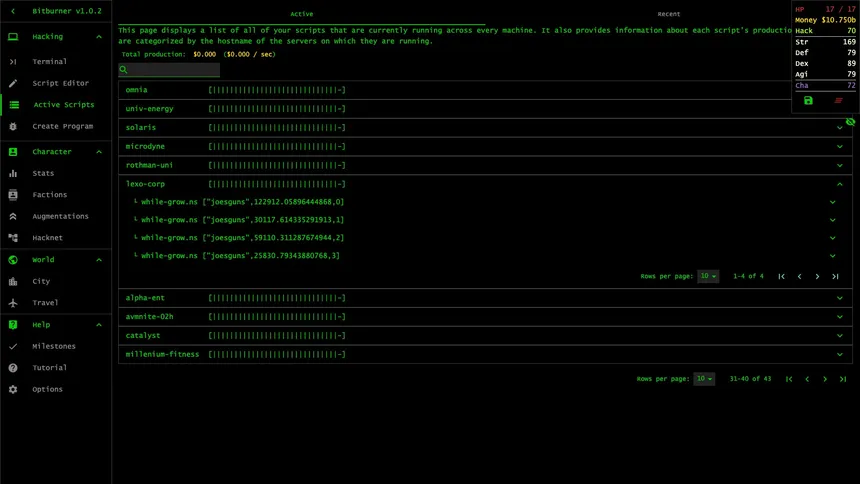Collapse the Character sidebar section

tap(99, 151)
